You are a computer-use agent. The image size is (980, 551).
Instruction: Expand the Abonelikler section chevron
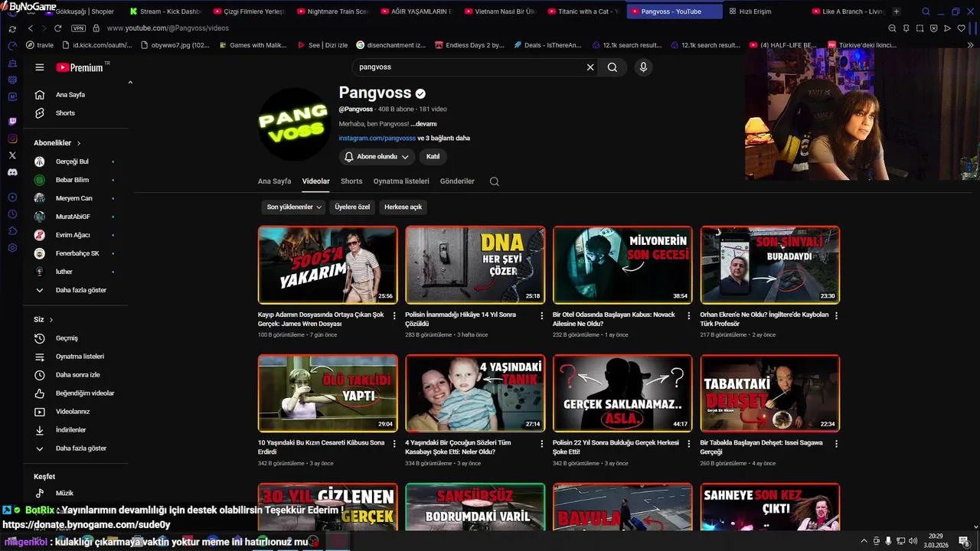[78, 143]
